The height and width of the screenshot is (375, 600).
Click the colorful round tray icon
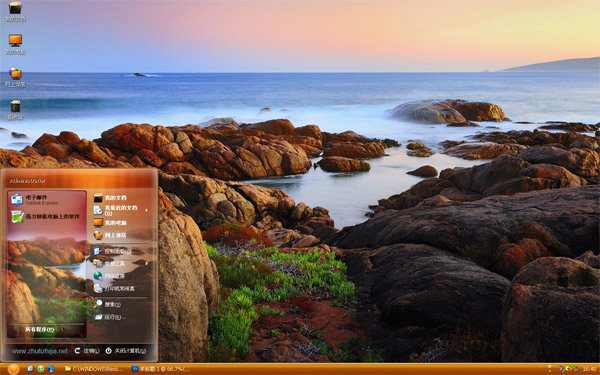(568, 369)
